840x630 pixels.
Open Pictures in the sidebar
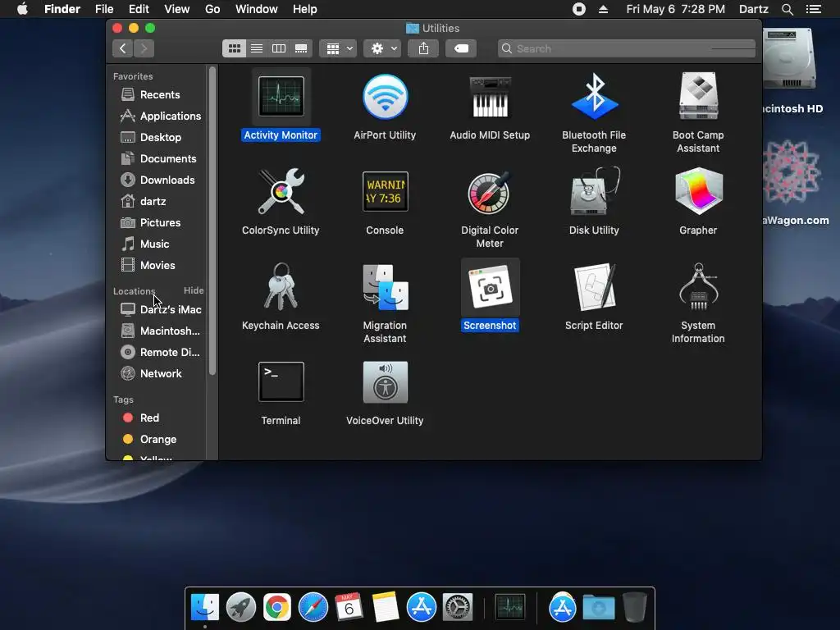160,222
